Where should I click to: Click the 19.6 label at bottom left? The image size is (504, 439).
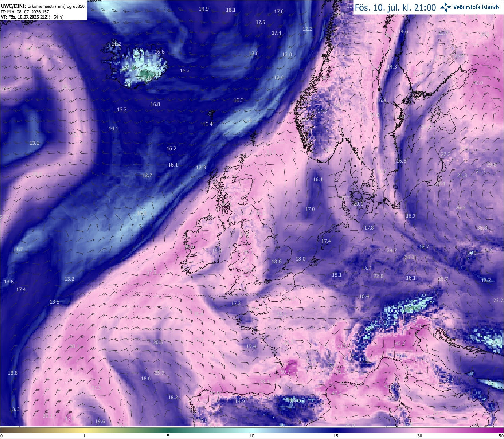(100, 422)
